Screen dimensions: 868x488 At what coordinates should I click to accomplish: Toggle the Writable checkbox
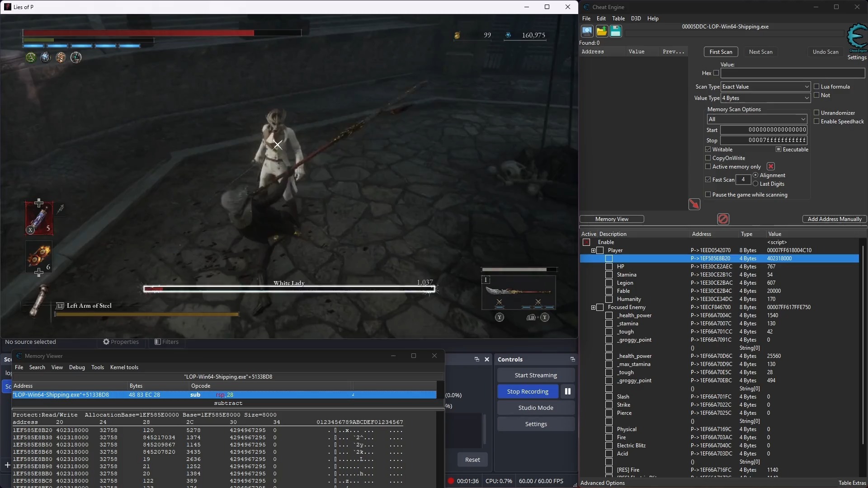(708, 149)
